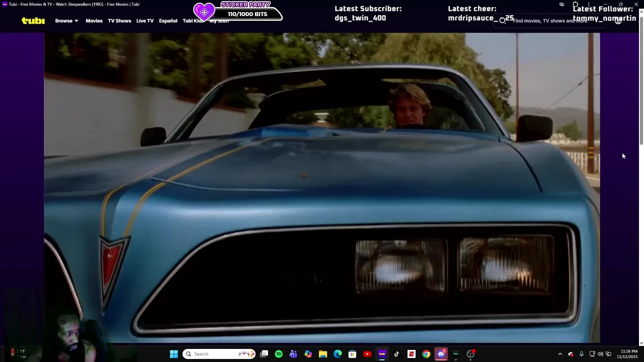
Task: Open the Tubi account profile icon
Action: [618, 21]
